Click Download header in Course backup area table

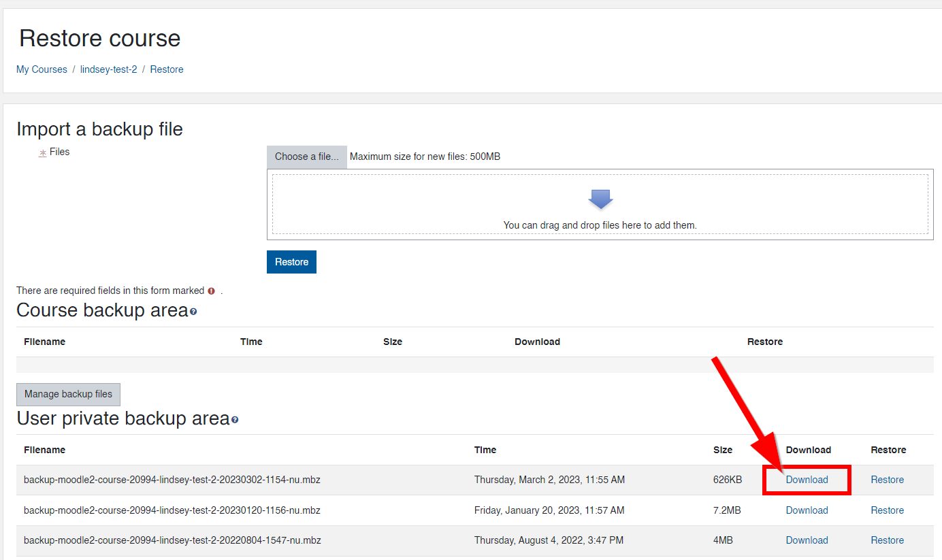pyautogui.click(x=537, y=342)
